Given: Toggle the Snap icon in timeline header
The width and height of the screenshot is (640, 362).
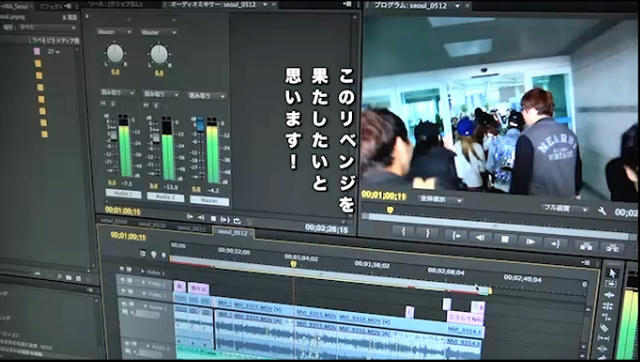Looking at the screenshot, I should pyautogui.click(x=142, y=253).
